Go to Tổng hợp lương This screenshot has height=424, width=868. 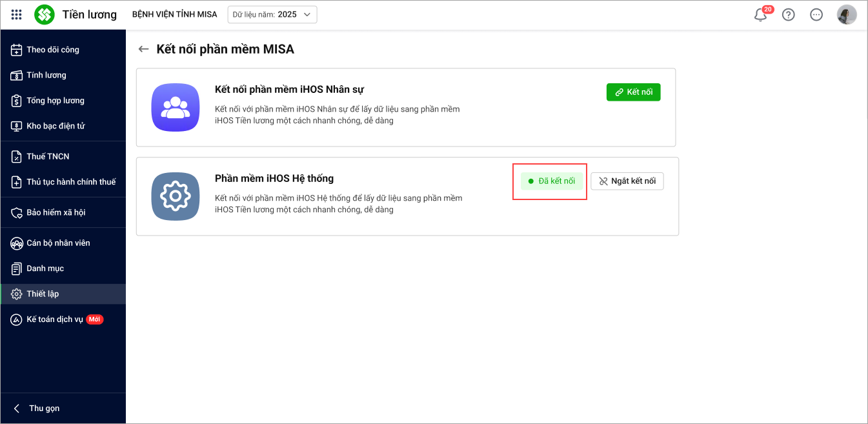pyautogui.click(x=56, y=101)
